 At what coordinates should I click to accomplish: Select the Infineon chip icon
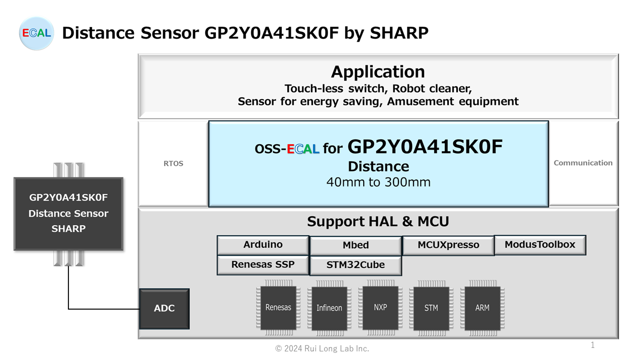(x=329, y=308)
